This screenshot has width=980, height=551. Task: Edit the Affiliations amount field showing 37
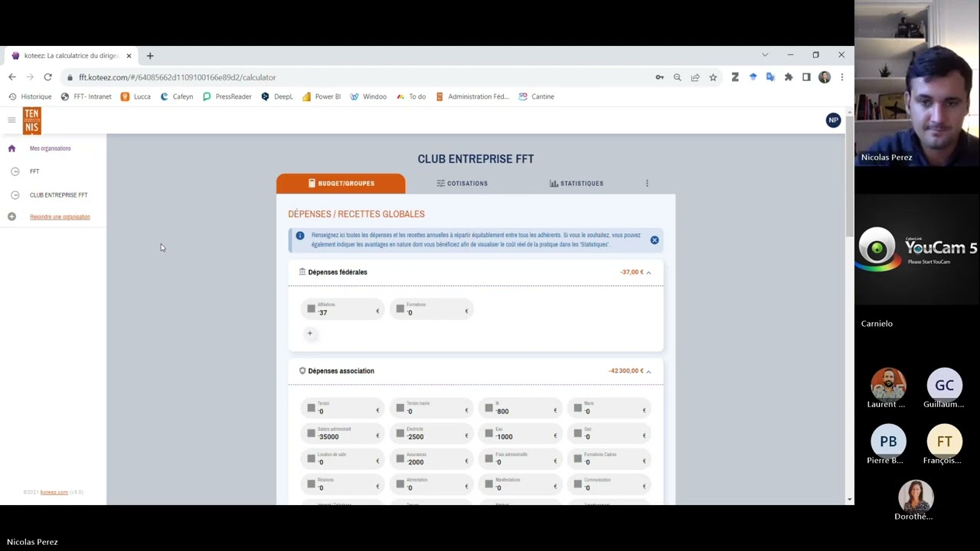(x=344, y=309)
